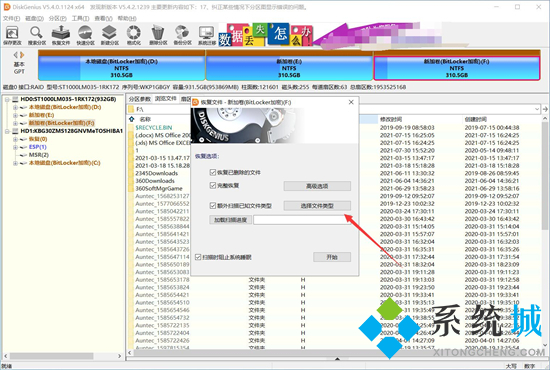Switch to the Partition Parameters (分区参数) tab
This screenshot has height=370, width=550.
(x=140, y=99)
